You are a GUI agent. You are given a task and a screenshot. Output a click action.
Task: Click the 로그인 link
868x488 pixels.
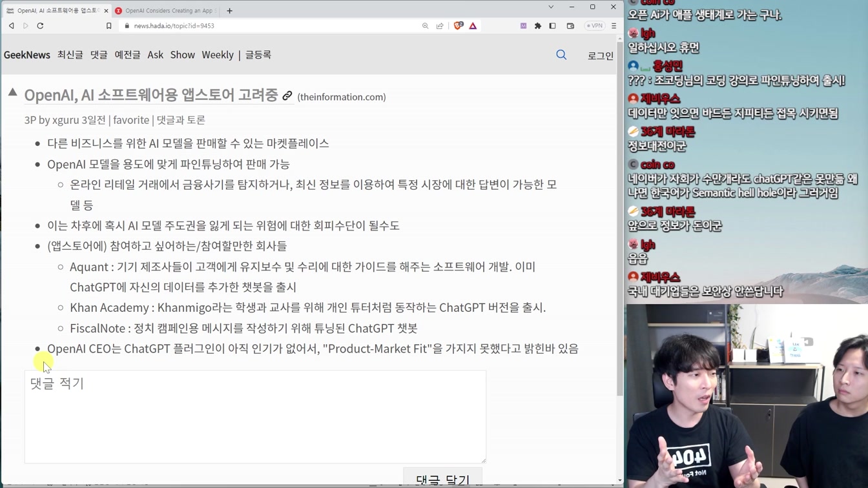coord(601,56)
